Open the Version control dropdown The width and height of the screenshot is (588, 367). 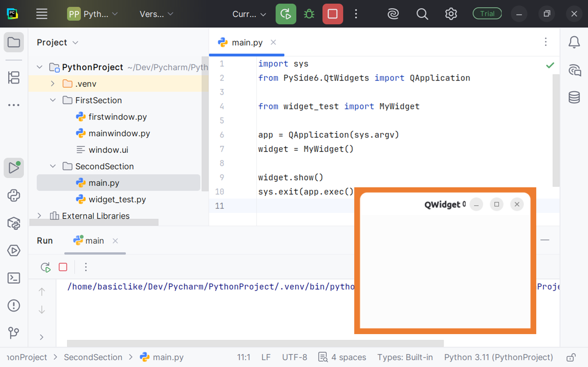point(156,14)
